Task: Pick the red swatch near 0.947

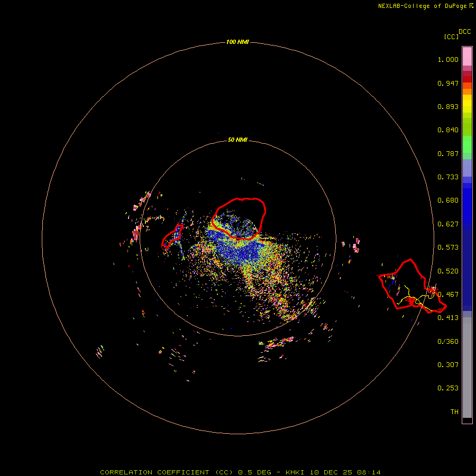Action: 467,79
